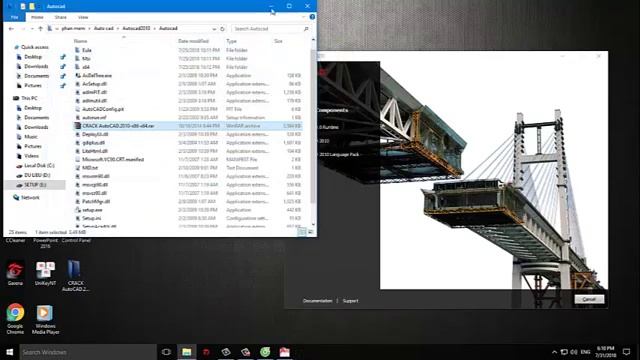This screenshot has height=360, width=640.
Task: Select Pictures under Quick access
Action: pyautogui.click(x=33, y=86)
